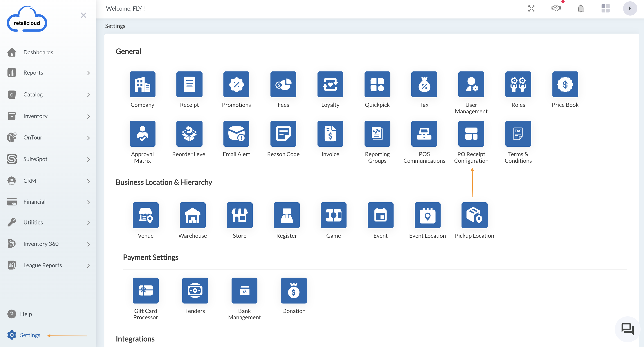
Task: Open User Management
Action: pos(471,84)
